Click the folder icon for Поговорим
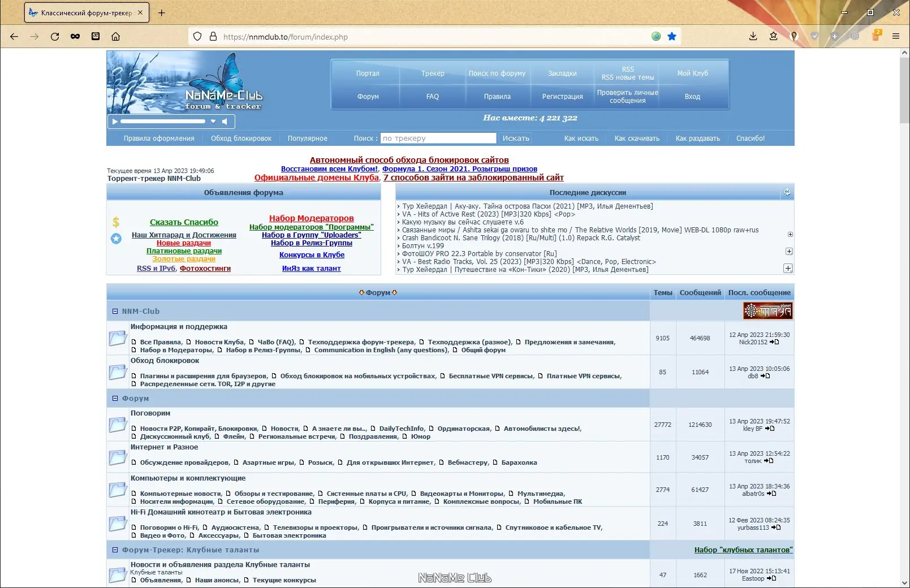Viewport: 910px width, 588px height. [118, 424]
